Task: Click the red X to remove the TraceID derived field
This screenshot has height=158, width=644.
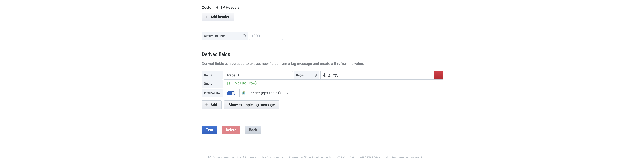Action: click(438, 75)
